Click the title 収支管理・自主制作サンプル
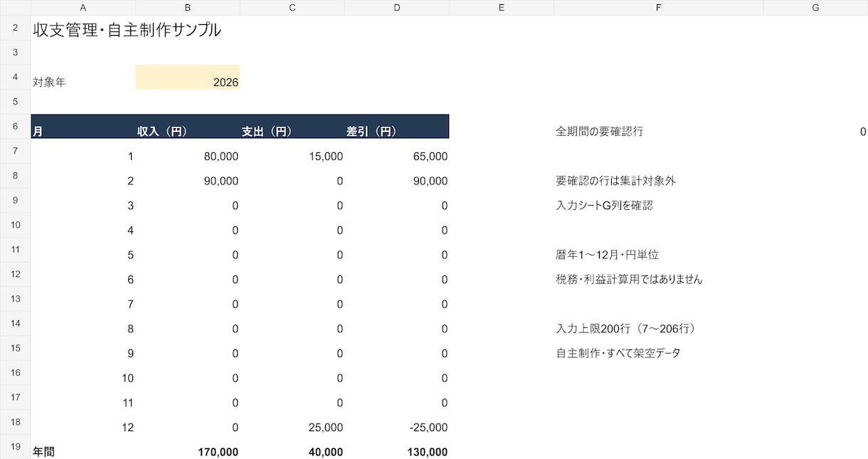 (x=127, y=31)
